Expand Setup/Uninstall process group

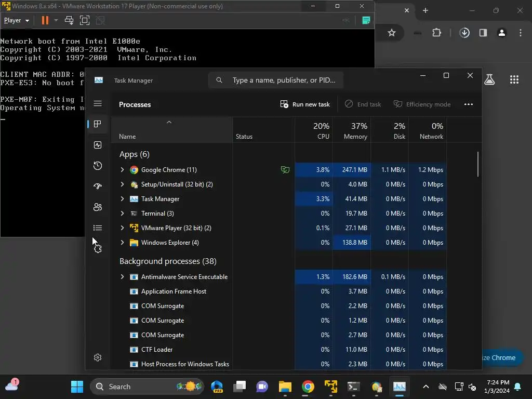[x=122, y=184]
